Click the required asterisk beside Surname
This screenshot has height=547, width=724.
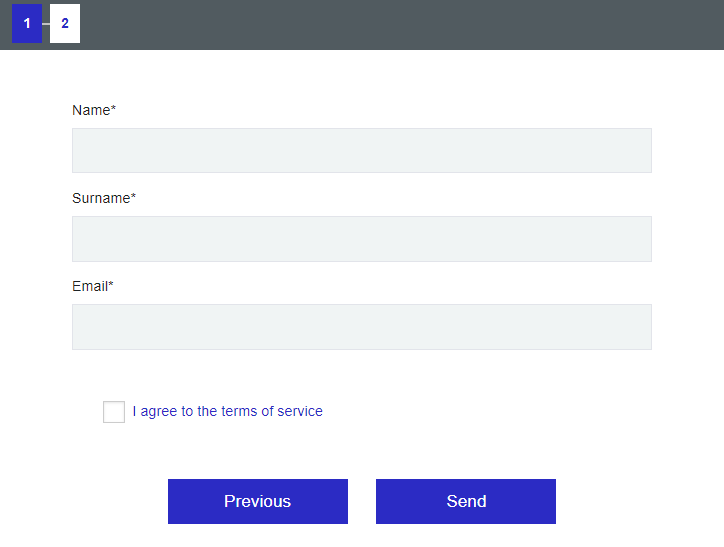(133, 197)
